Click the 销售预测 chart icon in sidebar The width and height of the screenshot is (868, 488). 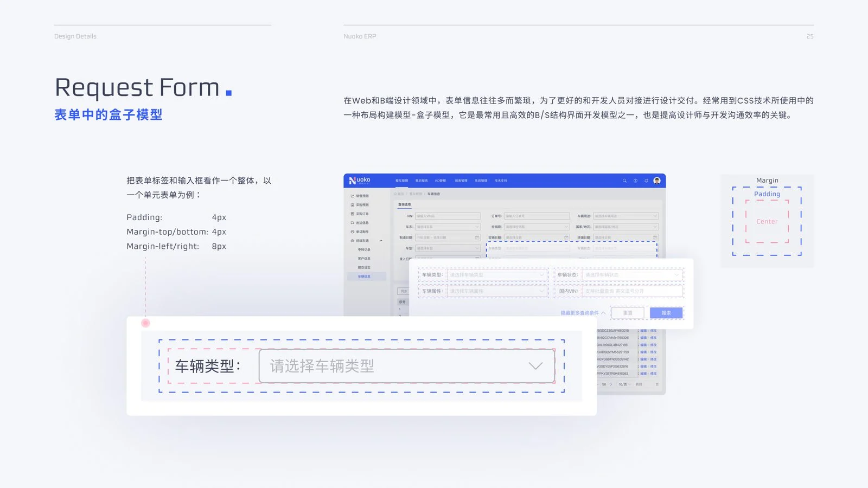coord(352,196)
